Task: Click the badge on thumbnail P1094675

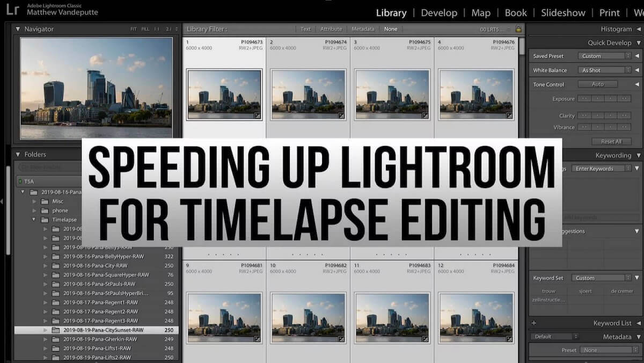Action: pyautogui.click(x=426, y=115)
